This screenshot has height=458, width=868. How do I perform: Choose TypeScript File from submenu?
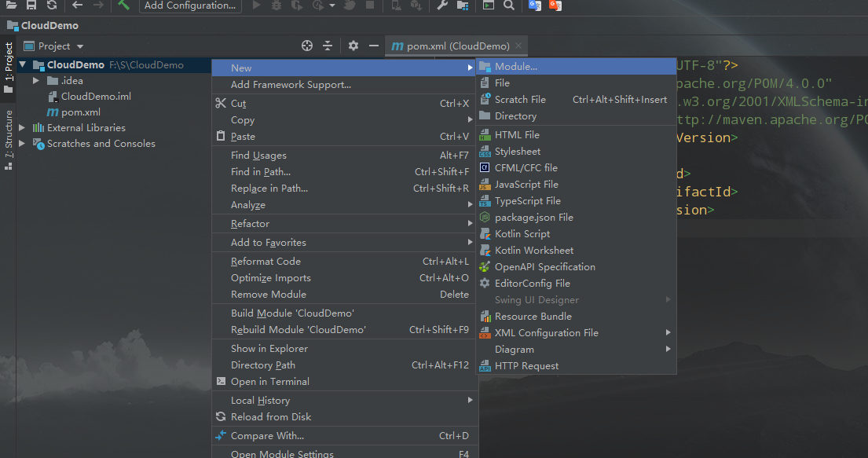(x=577, y=201)
